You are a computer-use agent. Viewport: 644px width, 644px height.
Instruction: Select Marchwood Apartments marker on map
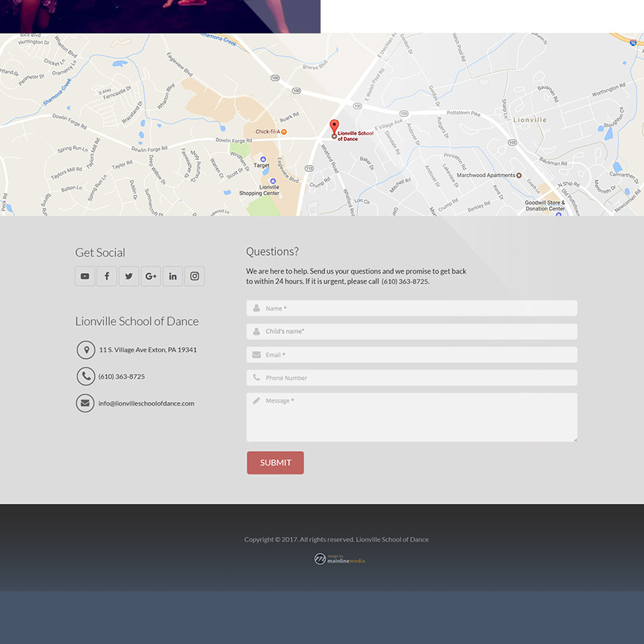(519, 176)
